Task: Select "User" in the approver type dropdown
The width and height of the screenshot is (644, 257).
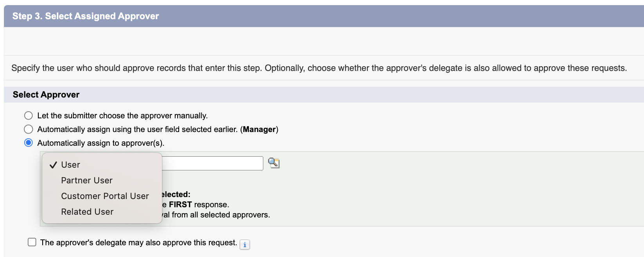Action: [70, 165]
